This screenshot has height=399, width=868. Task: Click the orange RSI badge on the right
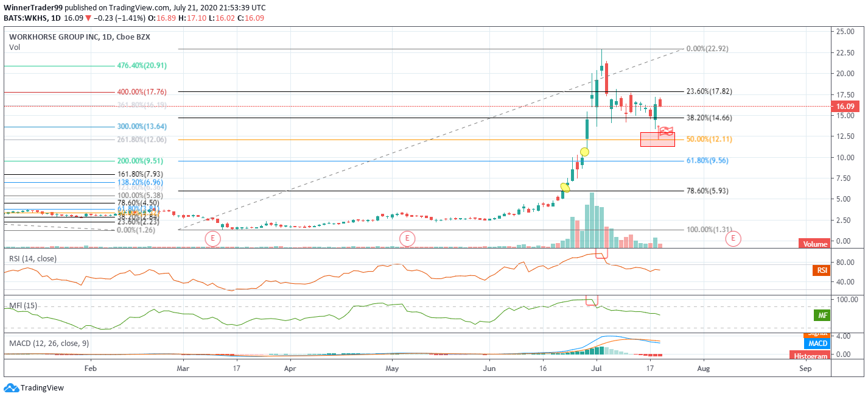(821, 270)
